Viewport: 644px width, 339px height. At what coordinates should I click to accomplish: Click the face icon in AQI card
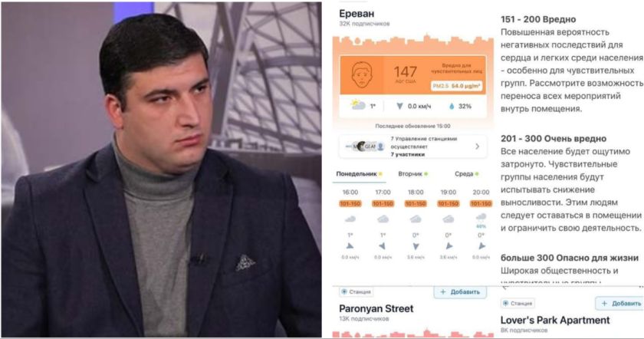[362, 75]
